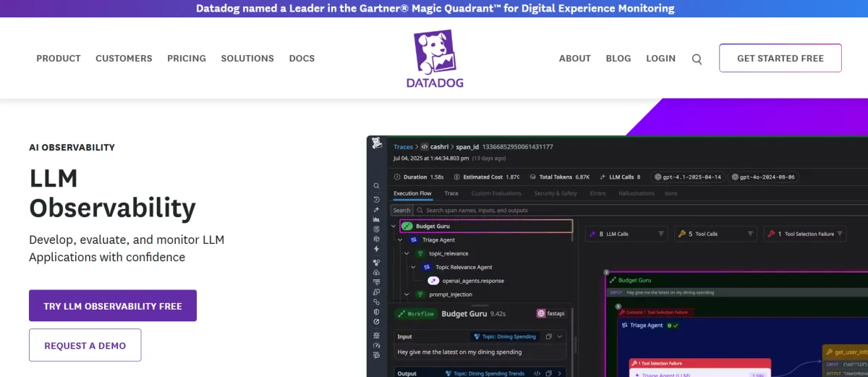Switch to the Execution Flow tab
Image resolution: width=868 pixels, height=377 pixels.
coord(412,193)
